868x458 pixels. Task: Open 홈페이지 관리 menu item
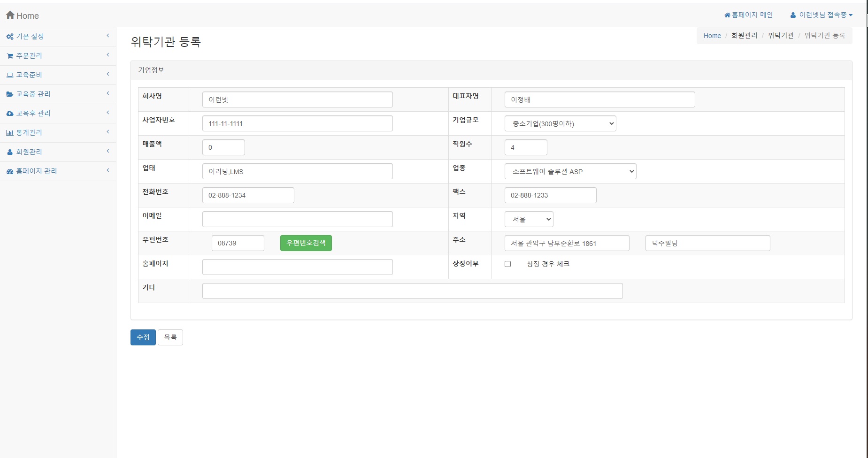[58, 171]
